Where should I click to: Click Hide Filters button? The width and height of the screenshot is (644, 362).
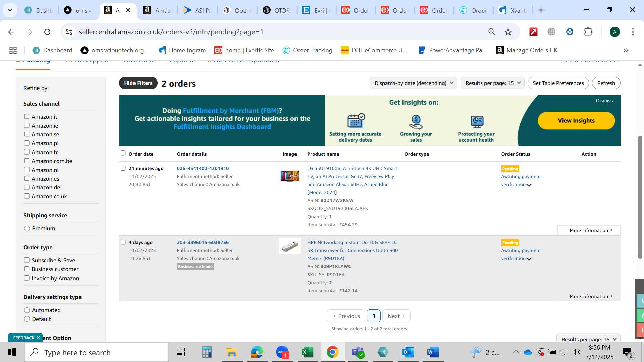[x=138, y=83]
